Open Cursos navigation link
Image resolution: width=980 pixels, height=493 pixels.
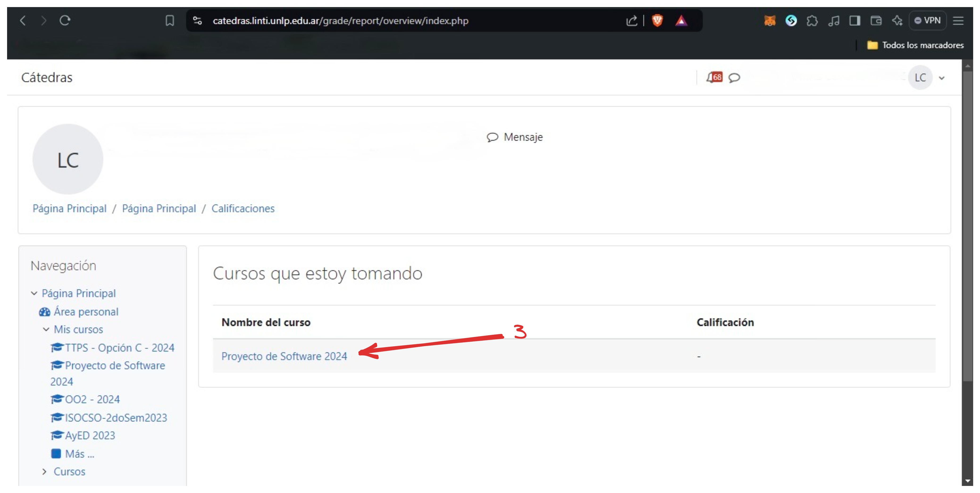coord(69,471)
